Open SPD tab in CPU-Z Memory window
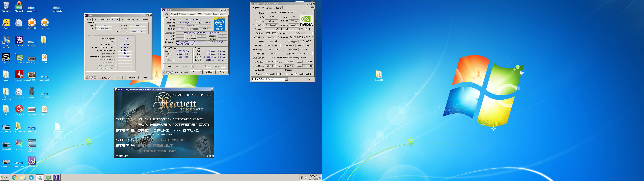Viewport: 644px width, 181px height. [122, 19]
